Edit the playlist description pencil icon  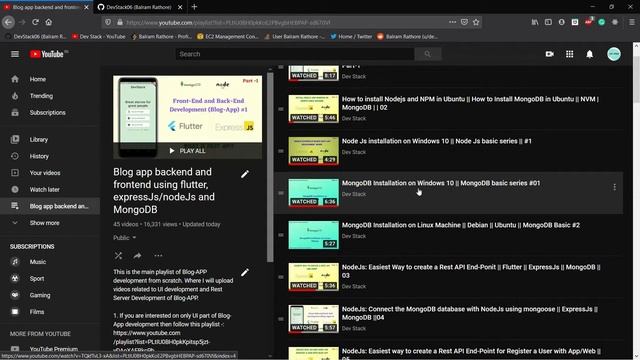point(244,273)
